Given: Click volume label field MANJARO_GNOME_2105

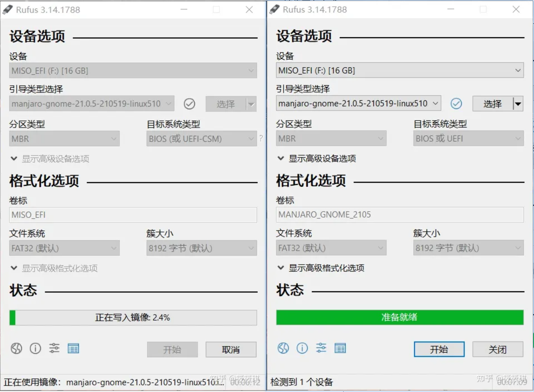Looking at the screenshot, I should click(400, 215).
